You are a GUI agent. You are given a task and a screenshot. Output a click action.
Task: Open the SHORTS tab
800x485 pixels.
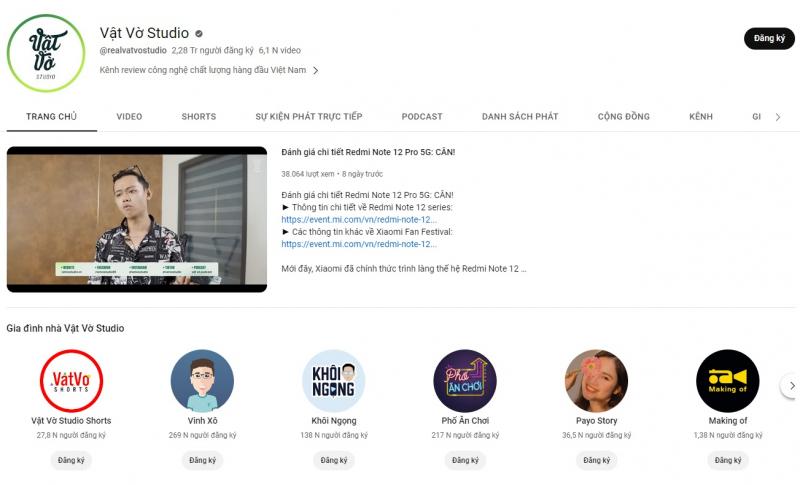[x=199, y=117]
